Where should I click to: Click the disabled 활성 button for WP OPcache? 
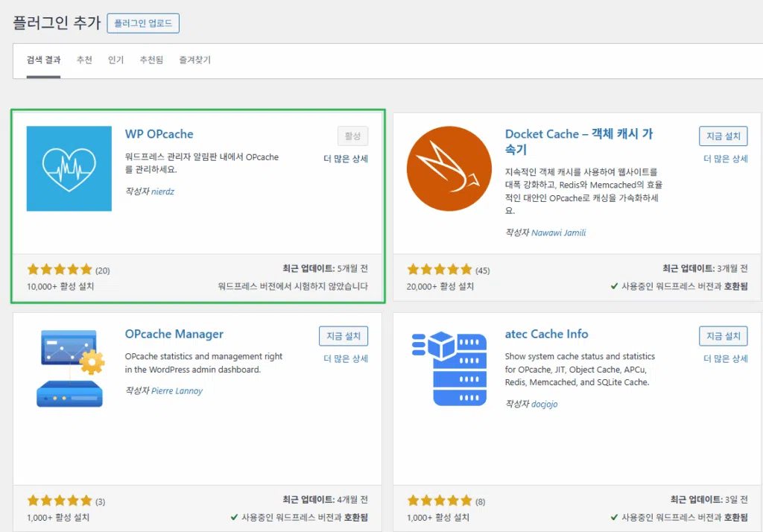click(352, 136)
